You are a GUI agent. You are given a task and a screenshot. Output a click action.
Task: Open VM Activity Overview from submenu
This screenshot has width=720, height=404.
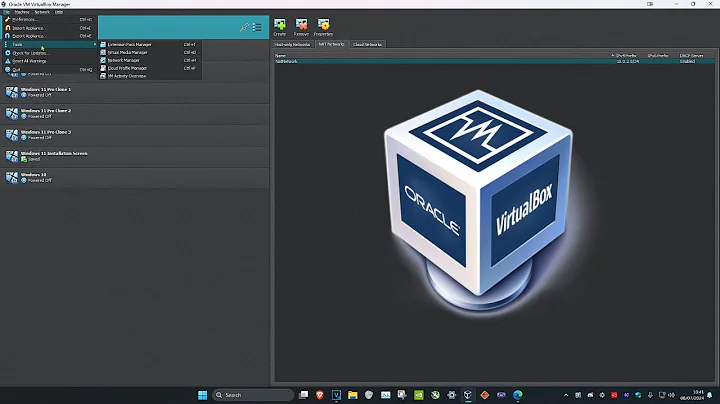(x=149, y=76)
